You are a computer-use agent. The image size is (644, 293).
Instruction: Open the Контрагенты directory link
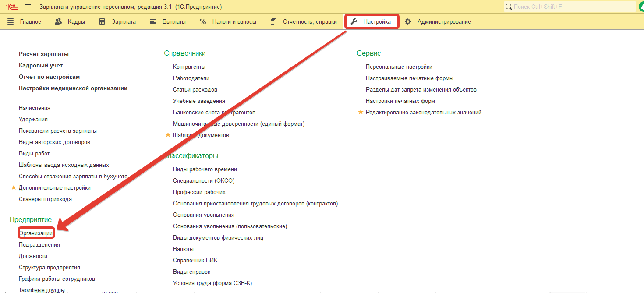[189, 67]
